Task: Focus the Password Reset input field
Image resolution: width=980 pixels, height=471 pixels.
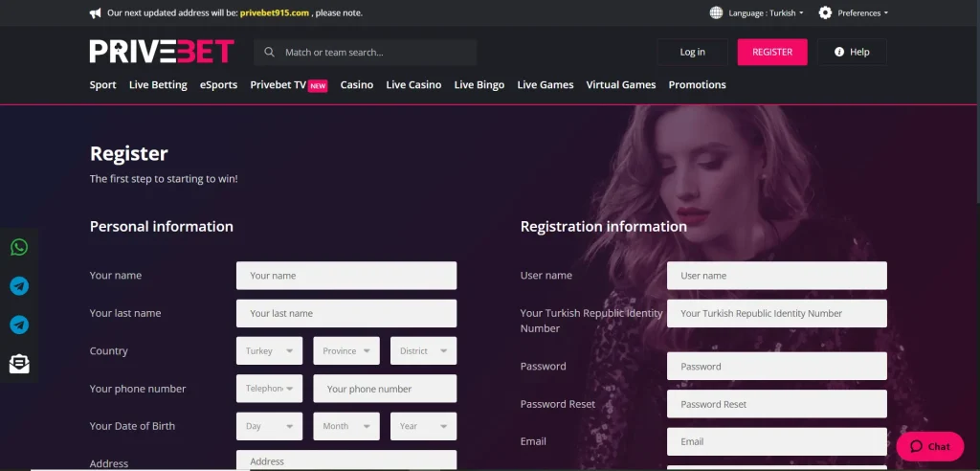Action: (777, 404)
